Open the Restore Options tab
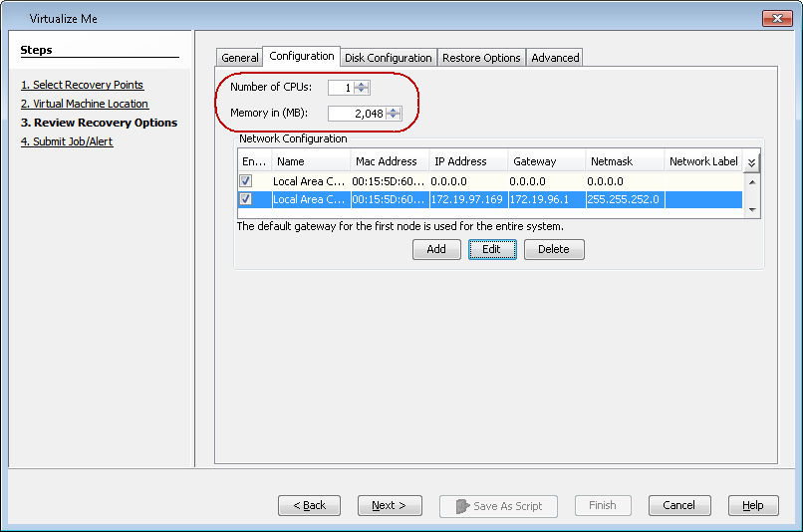The width and height of the screenshot is (803, 532). (481, 58)
